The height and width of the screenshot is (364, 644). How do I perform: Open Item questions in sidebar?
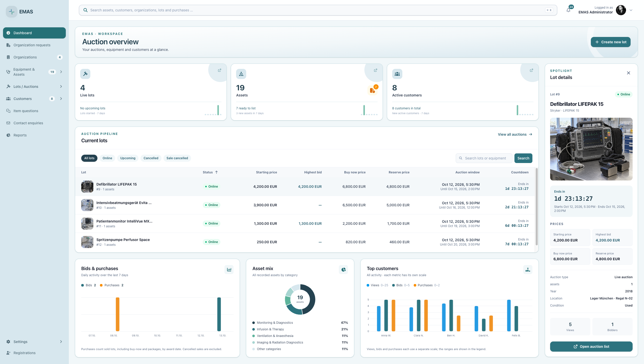tap(34, 111)
